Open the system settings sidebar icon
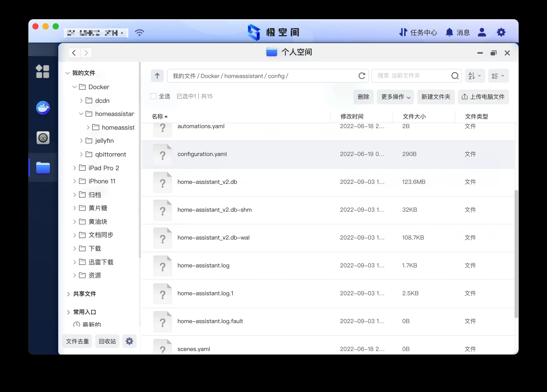This screenshot has width=547, height=392. pos(43,138)
